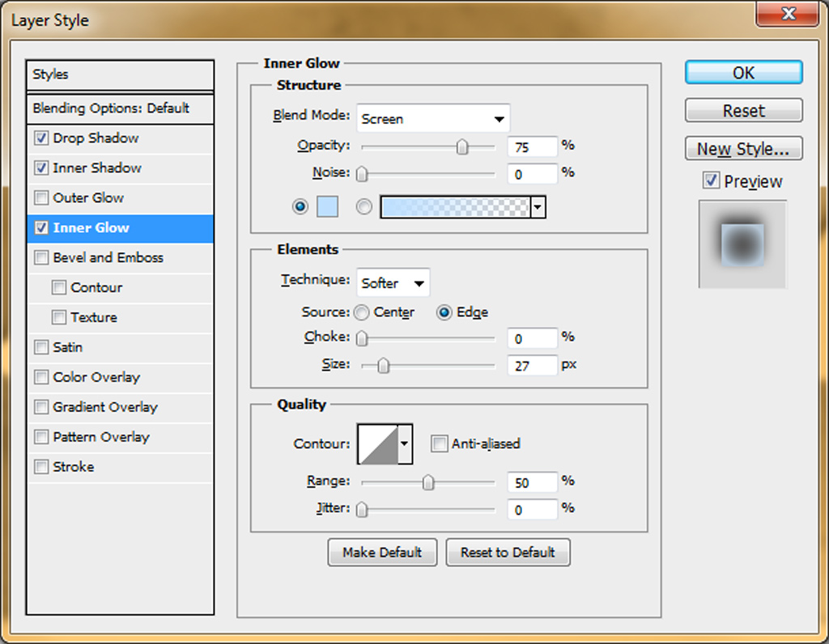Click the Jitter slider handle

click(362, 510)
